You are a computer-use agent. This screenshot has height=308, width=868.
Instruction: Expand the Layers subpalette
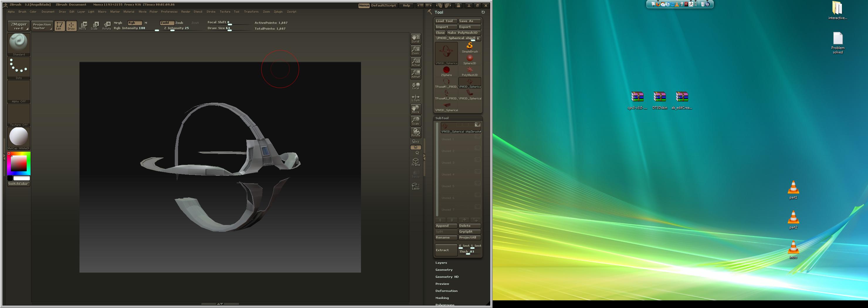[x=441, y=263]
